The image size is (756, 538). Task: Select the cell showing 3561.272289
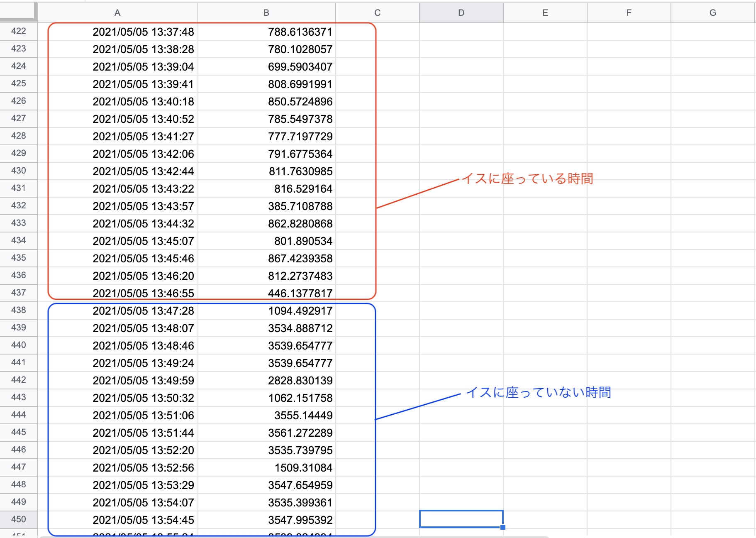(x=300, y=433)
